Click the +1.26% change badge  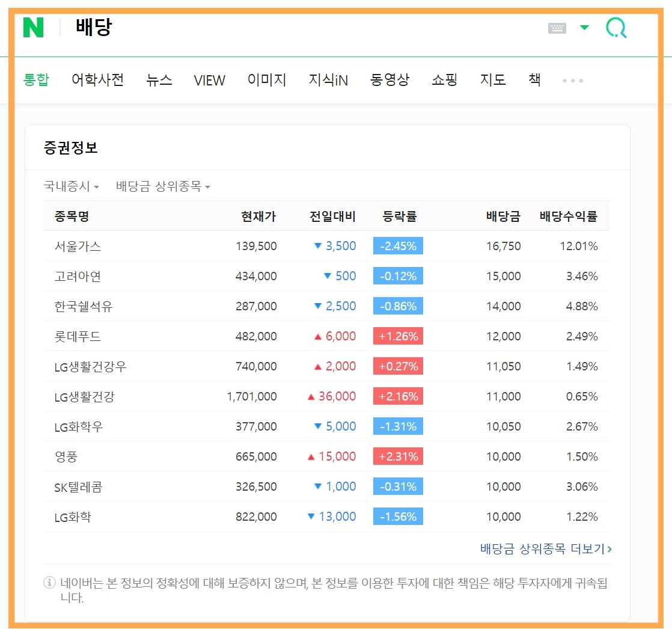398,336
